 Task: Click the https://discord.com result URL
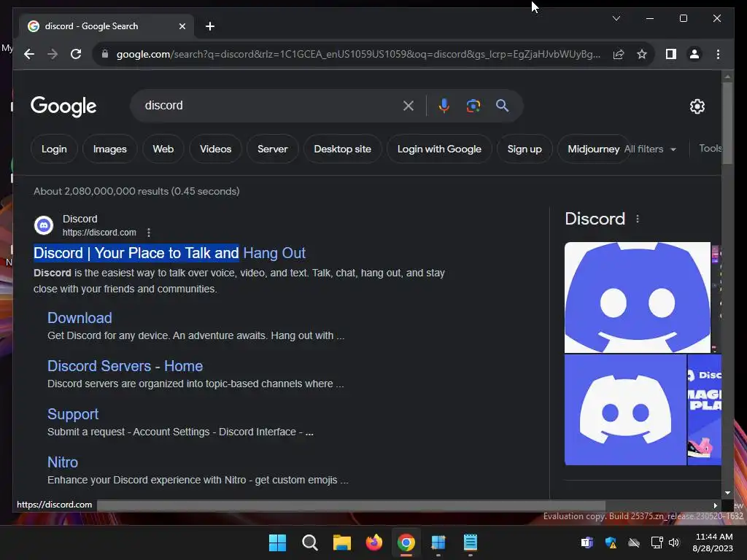99,233
